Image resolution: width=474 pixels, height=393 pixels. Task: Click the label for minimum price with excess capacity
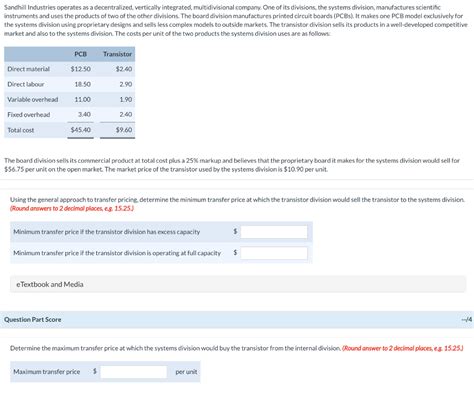click(107, 232)
